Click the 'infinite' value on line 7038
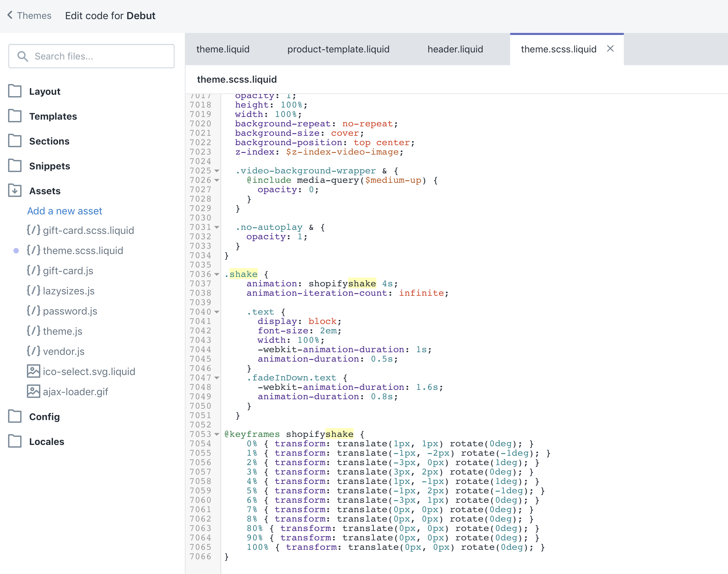This screenshot has width=728, height=574. coord(421,293)
